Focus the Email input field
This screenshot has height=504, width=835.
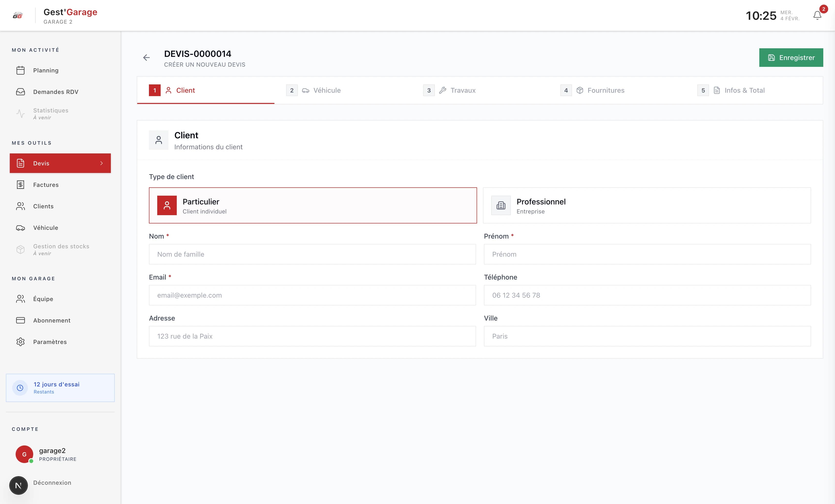tap(312, 295)
